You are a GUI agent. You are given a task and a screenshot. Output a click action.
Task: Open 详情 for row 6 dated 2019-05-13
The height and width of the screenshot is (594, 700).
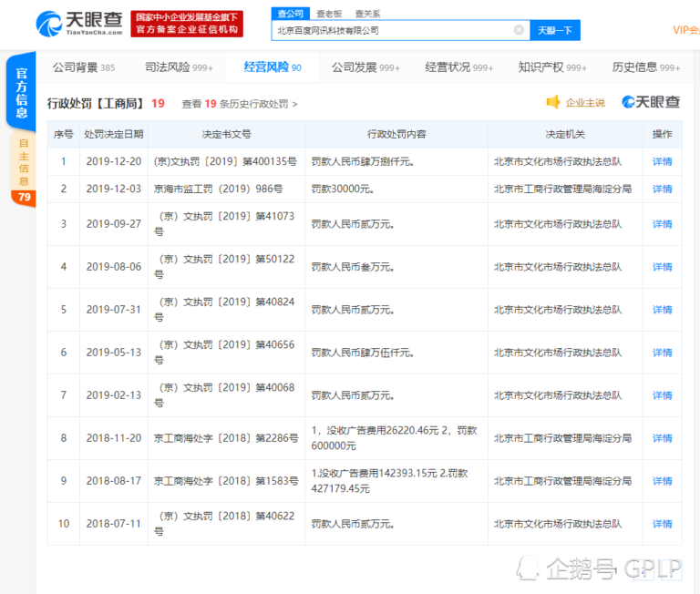[662, 353]
